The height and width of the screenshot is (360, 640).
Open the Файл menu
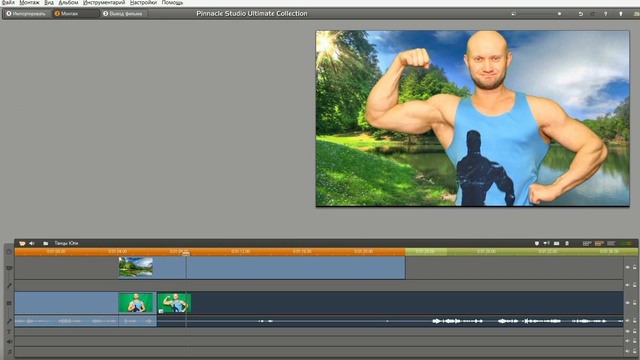[x=8, y=2]
